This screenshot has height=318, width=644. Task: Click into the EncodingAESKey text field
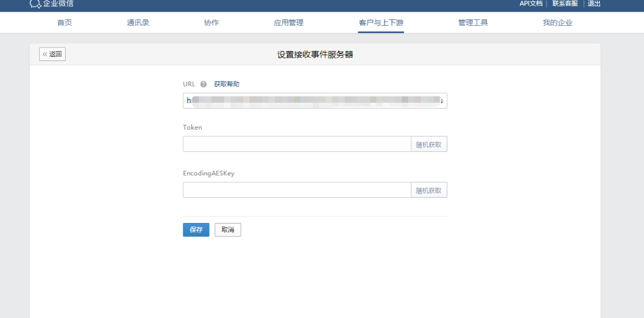point(296,190)
